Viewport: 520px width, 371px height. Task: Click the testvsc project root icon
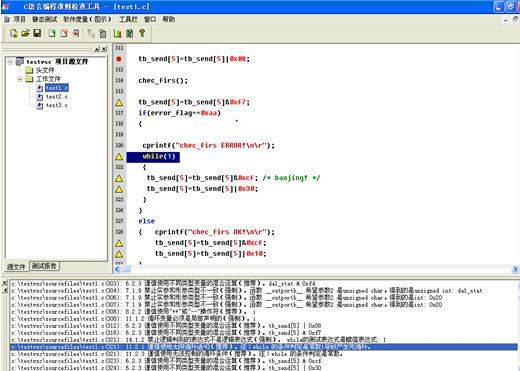[x=20, y=61]
